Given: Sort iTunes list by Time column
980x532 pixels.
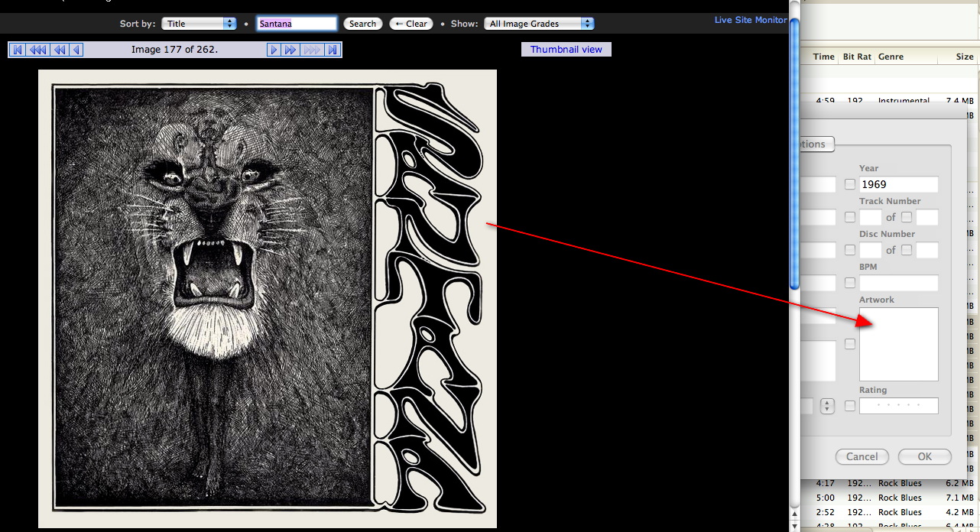Looking at the screenshot, I should click(824, 57).
